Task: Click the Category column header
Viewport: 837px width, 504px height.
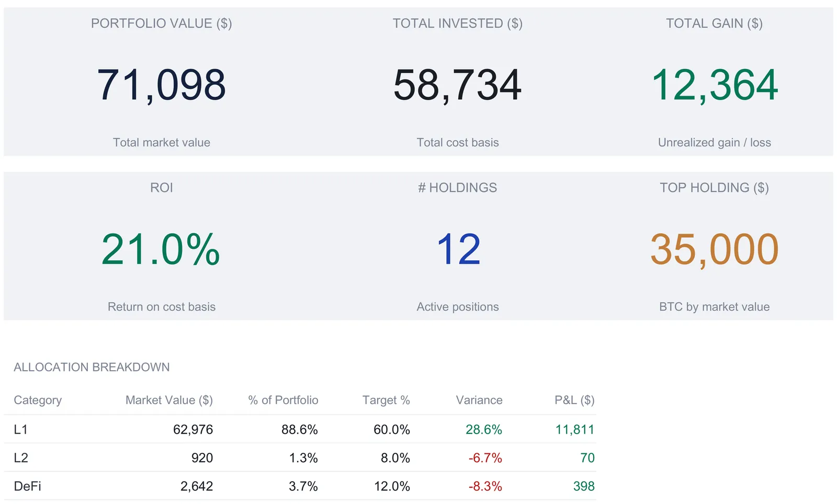Action: (x=38, y=400)
